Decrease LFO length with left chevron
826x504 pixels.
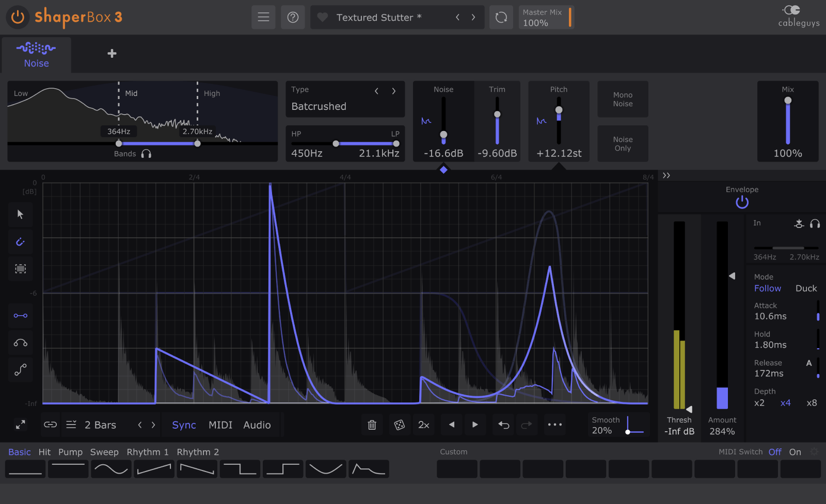click(x=140, y=425)
